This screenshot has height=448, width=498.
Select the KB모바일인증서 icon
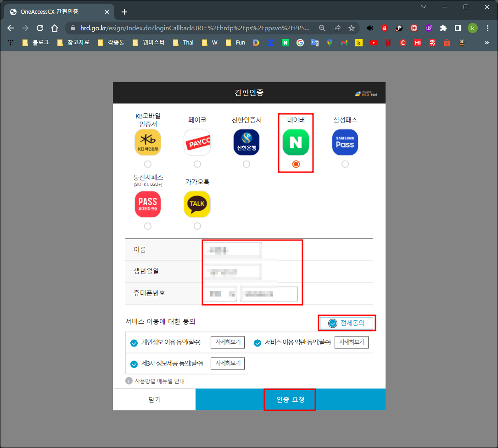(x=147, y=142)
